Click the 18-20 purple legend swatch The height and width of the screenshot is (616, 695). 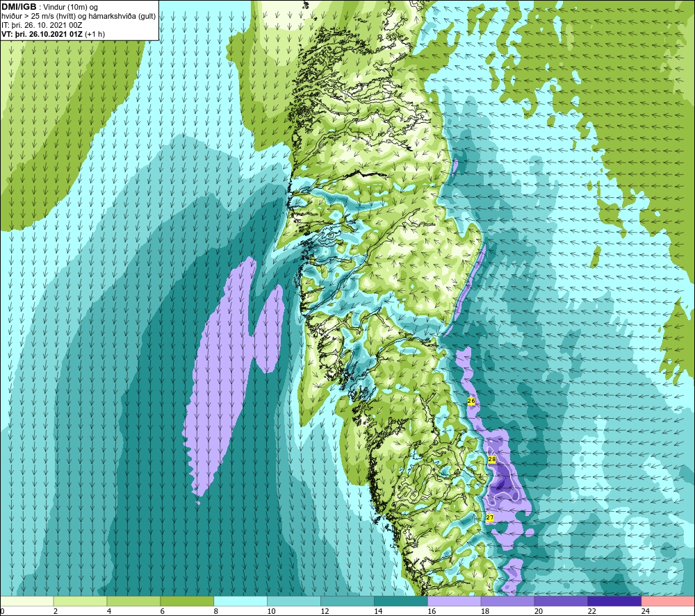pos(507,601)
